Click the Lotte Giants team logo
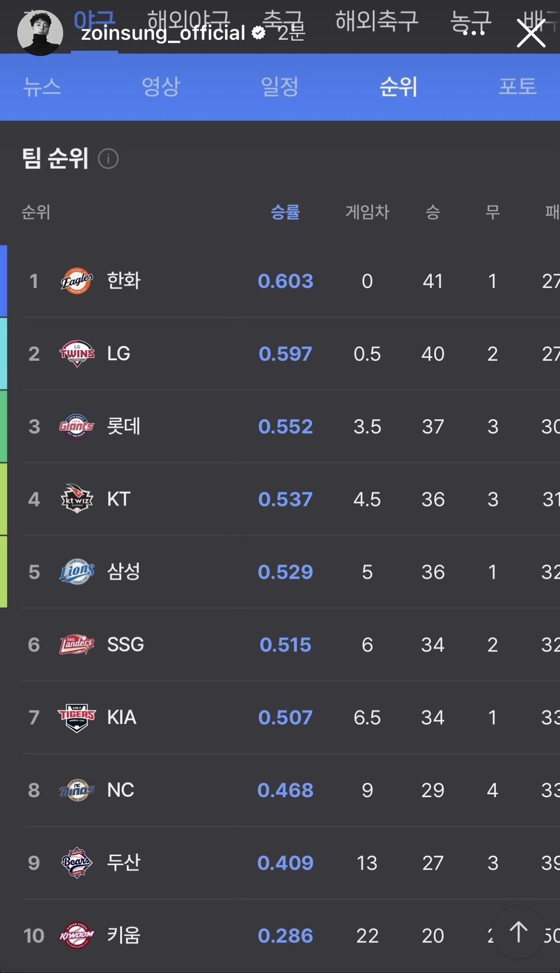The height and width of the screenshot is (973, 560). pos(77,426)
